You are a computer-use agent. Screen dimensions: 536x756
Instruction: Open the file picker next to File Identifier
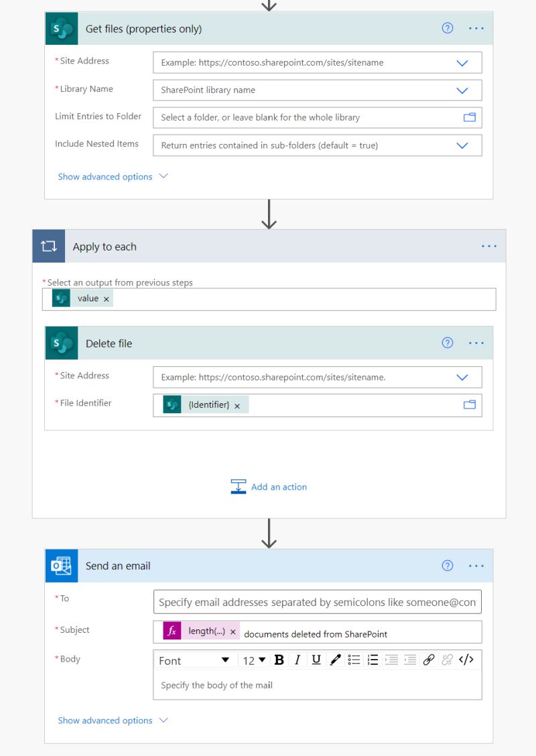471,404
